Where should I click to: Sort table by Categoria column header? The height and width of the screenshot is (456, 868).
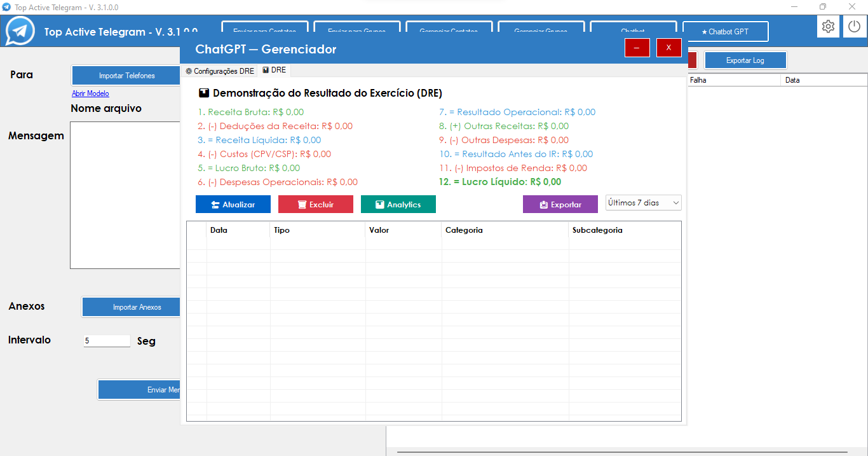(465, 230)
